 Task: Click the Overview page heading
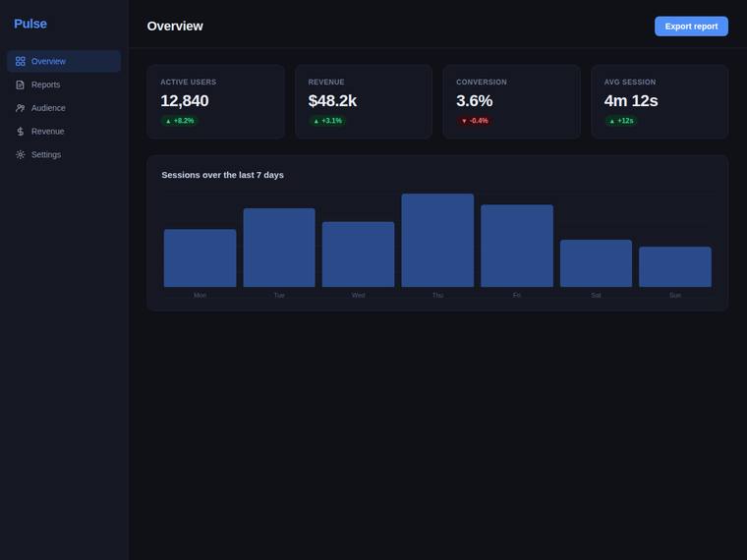click(175, 27)
